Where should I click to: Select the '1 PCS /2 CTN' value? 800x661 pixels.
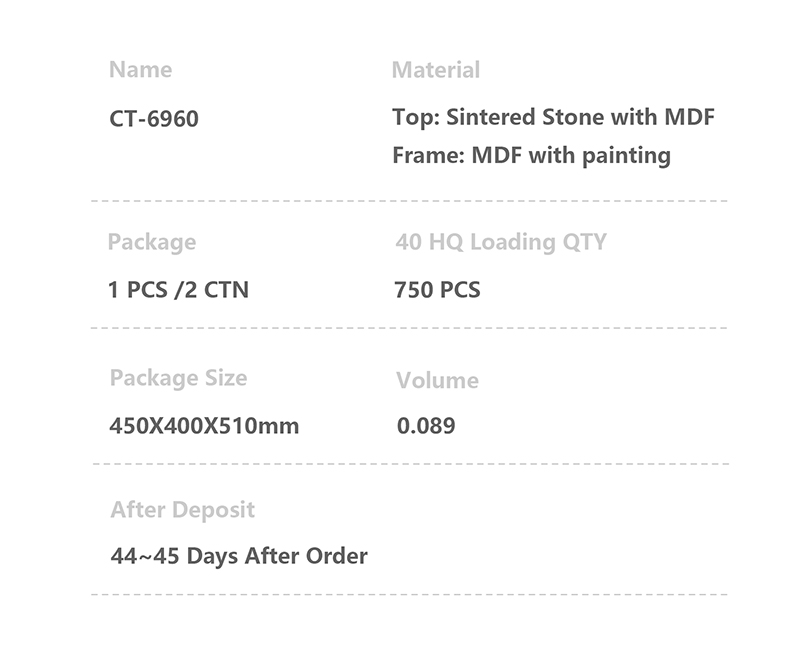click(178, 290)
